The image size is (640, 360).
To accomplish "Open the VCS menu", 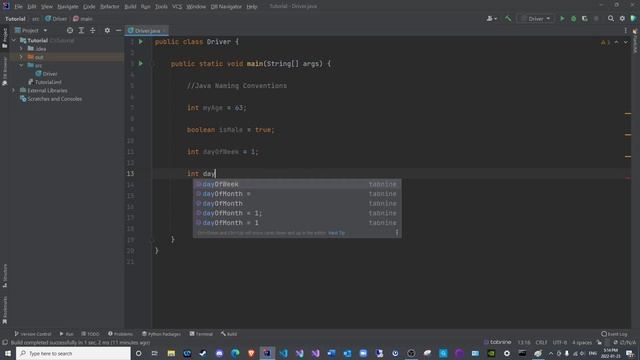I will click(177, 7).
